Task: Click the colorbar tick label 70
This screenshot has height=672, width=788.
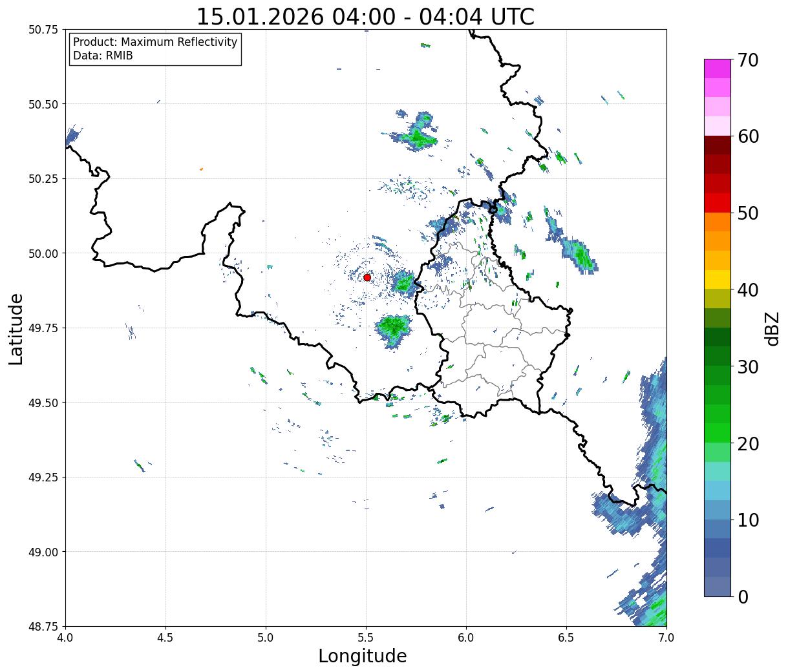Action: pyautogui.click(x=748, y=59)
